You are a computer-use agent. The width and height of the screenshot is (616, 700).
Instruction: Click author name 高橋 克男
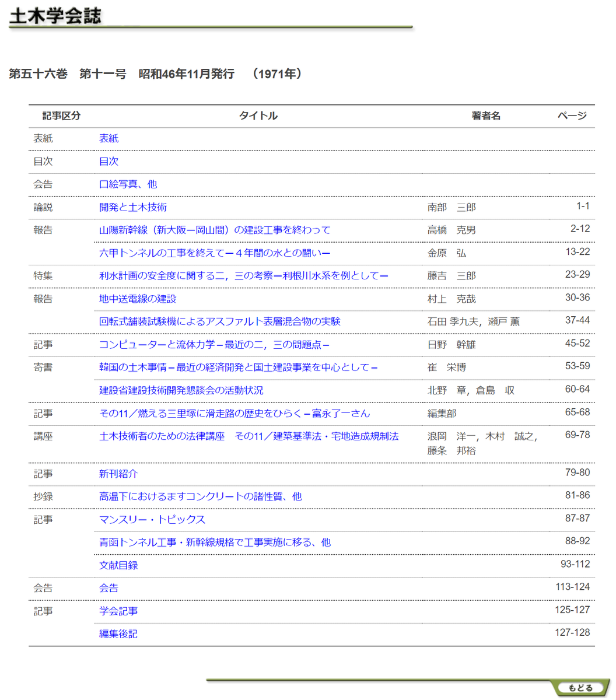pyautogui.click(x=452, y=230)
